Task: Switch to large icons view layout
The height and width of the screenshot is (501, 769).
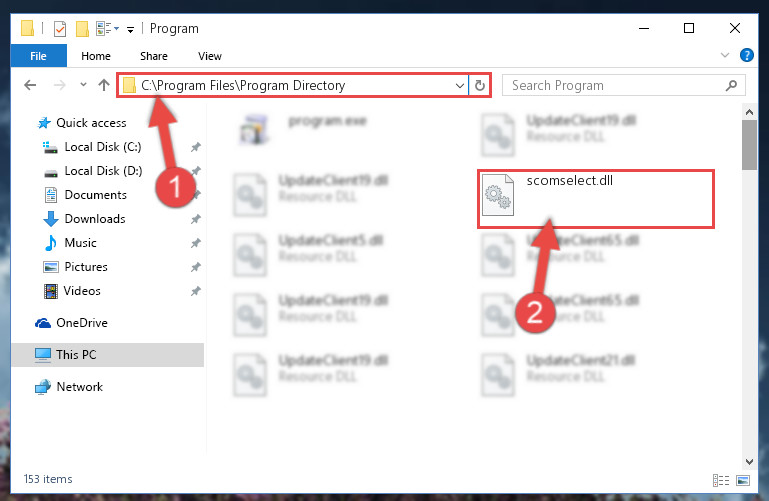Action: [x=743, y=480]
